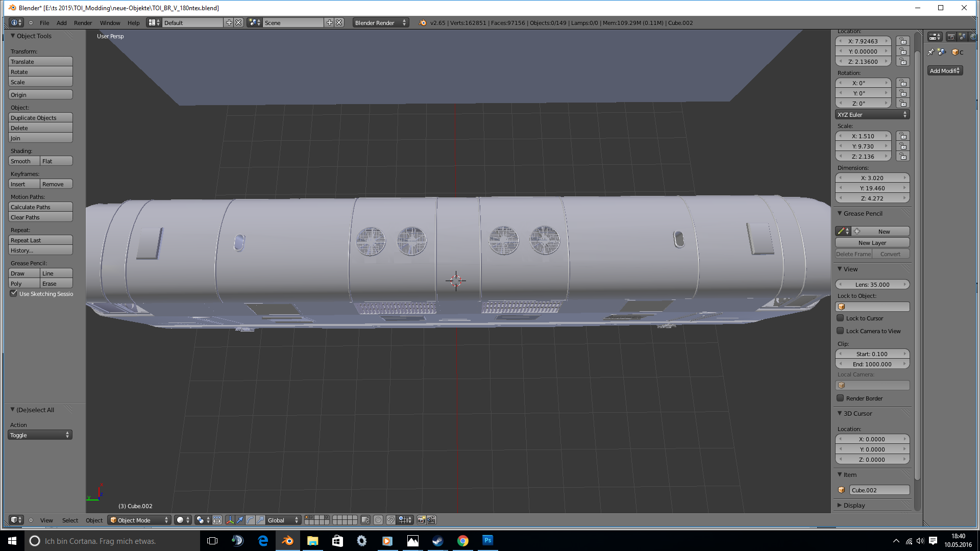
Task: Click the Duplicate Objects button
Action: (x=40, y=118)
